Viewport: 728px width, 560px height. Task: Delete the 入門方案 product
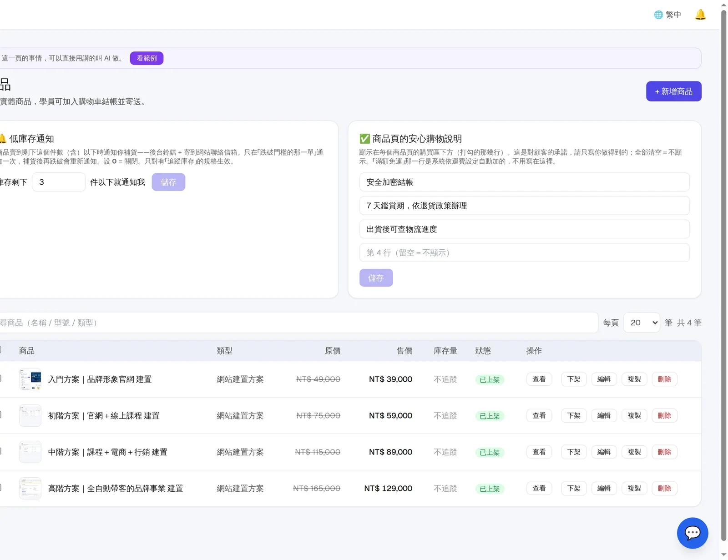[664, 379]
